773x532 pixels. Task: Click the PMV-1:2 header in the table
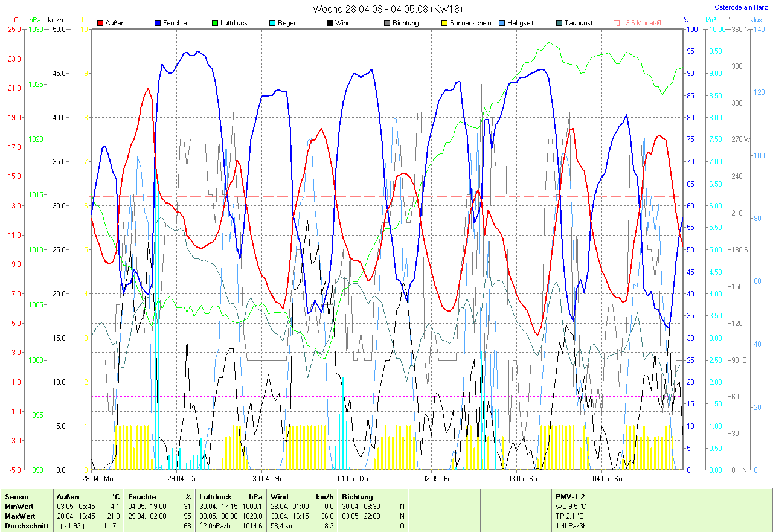[x=569, y=496]
